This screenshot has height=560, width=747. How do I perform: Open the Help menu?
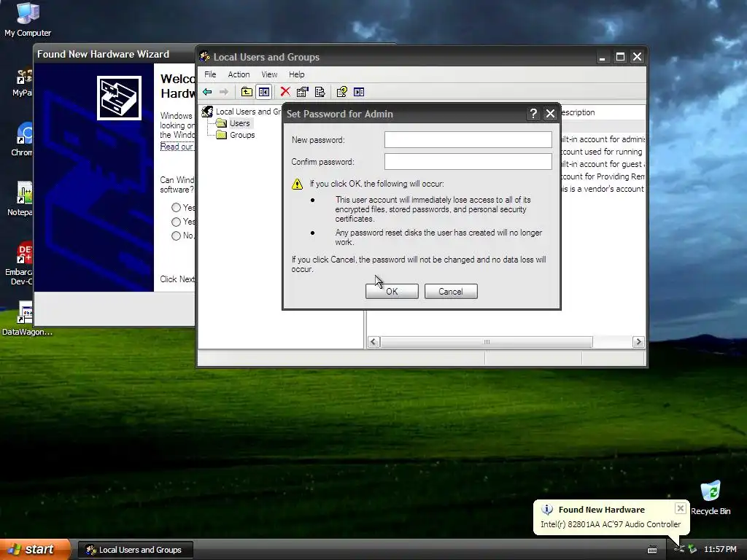click(x=296, y=75)
